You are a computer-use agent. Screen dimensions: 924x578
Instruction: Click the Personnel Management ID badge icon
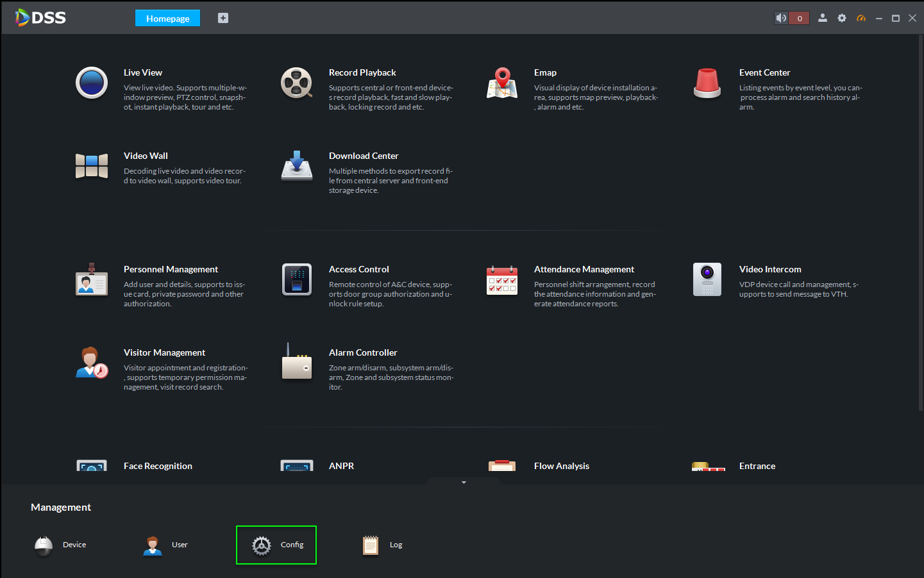pos(92,279)
